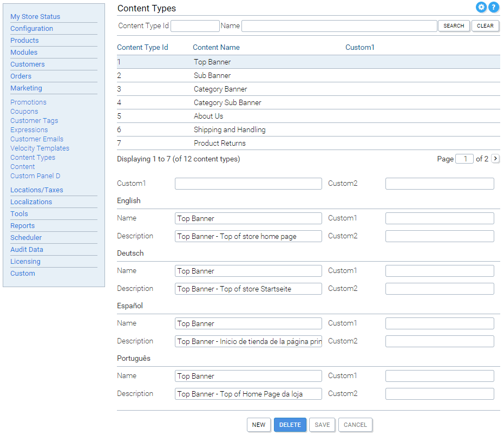Open Customer Tags link
The height and width of the screenshot is (435, 504).
tap(34, 121)
